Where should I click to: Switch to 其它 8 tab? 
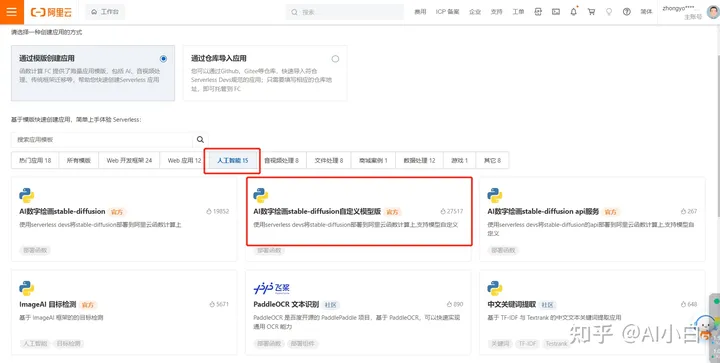click(x=492, y=161)
